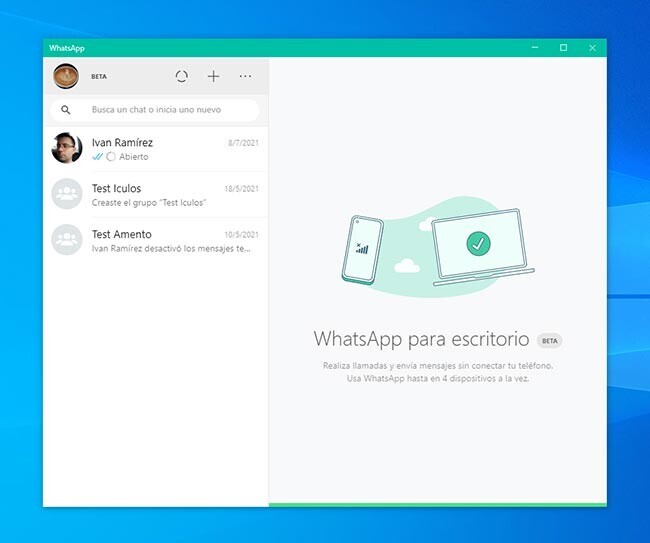The height and width of the screenshot is (543, 650).
Task: Click BETA badge beside 'WhatsApp para escritorio'
Action: click(x=550, y=341)
